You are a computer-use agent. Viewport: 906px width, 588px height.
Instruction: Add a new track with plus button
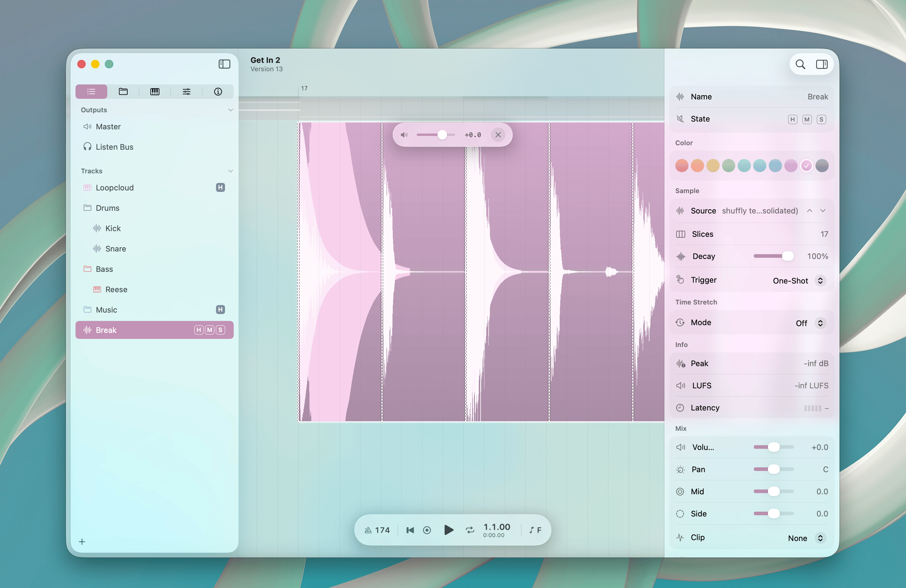click(x=82, y=542)
